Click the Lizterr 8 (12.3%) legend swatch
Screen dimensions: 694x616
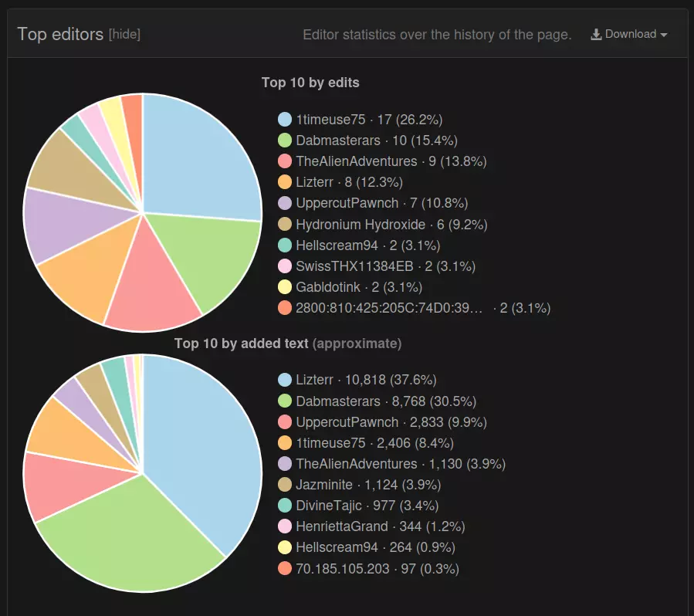285,182
